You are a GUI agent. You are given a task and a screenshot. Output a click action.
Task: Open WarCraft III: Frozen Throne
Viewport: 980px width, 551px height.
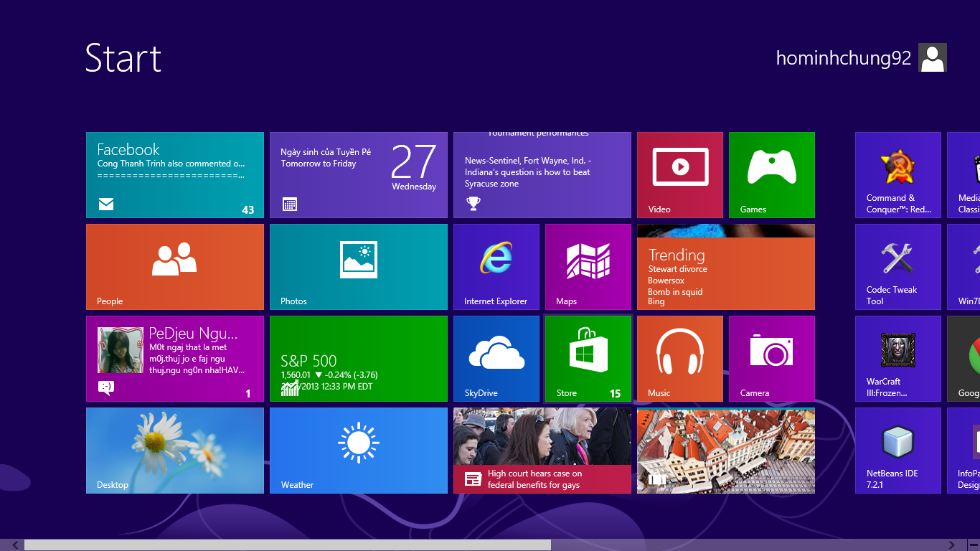click(x=897, y=358)
